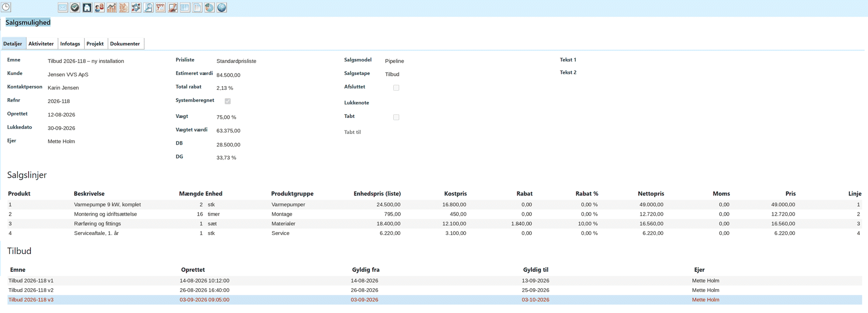Click the Emne value Tilbud 2026-118 – ny installation
868x313 pixels.
(x=86, y=61)
